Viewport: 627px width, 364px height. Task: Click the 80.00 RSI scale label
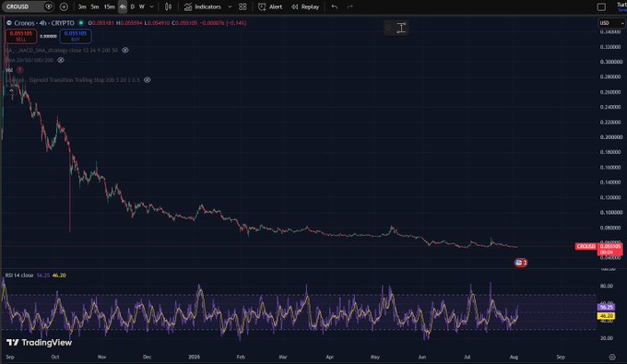point(607,286)
